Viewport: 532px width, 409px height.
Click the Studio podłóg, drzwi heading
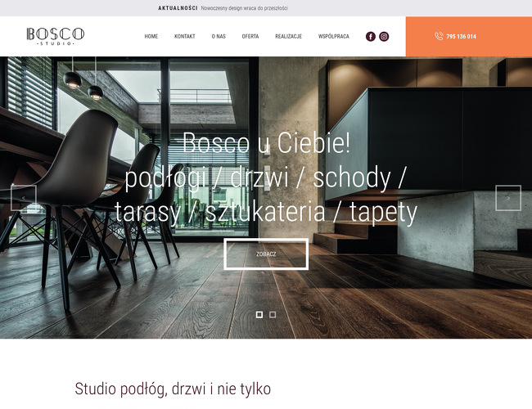[x=173, y=389]
